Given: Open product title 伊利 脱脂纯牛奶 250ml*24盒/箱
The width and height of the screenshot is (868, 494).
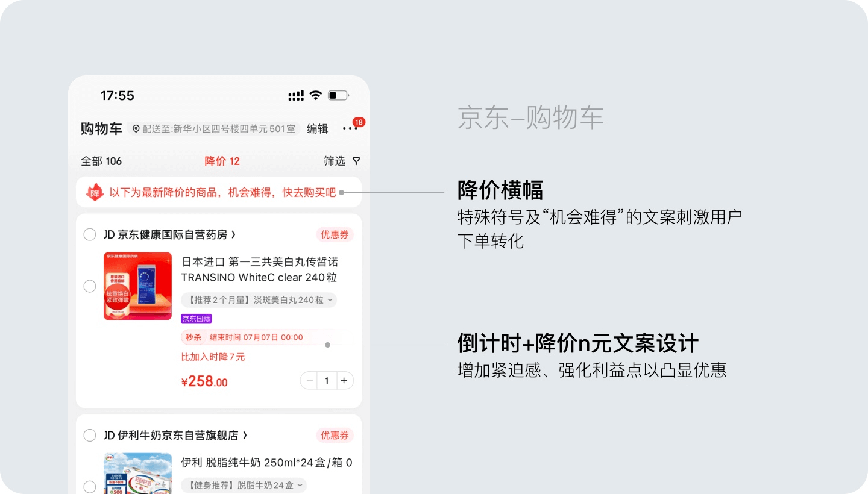Looking at the screenshot, I should click(267, 463).
